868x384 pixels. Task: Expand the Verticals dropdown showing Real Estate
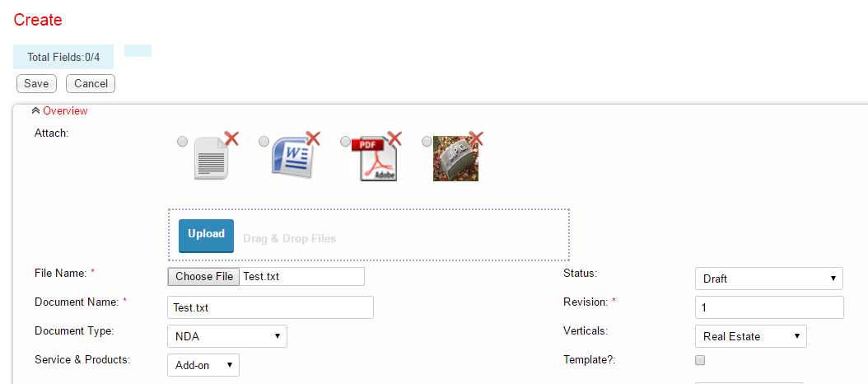750,336
